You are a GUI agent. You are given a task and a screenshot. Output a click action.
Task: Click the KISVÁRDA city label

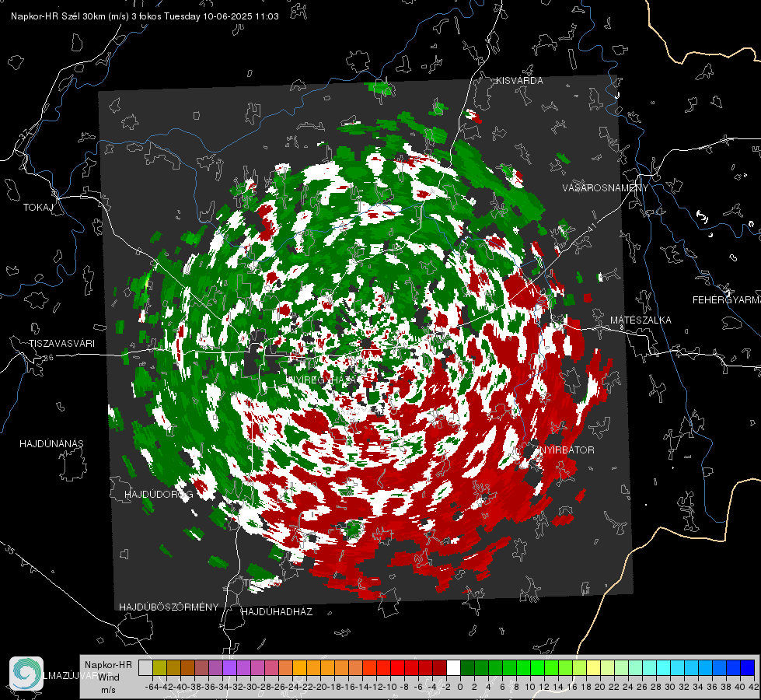519,81
